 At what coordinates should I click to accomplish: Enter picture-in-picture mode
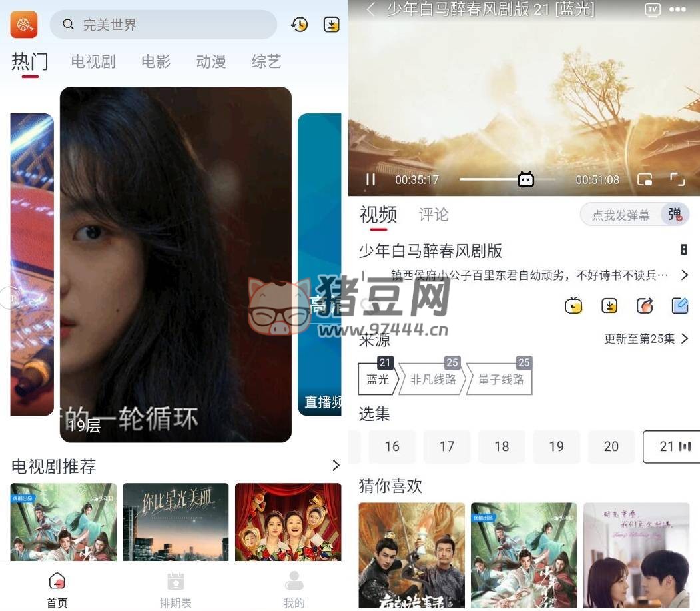coord(644,179)
